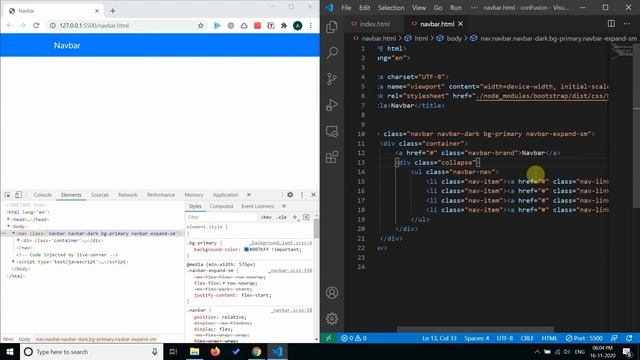
Task: Expand the script element node
Action: [13, 262]
